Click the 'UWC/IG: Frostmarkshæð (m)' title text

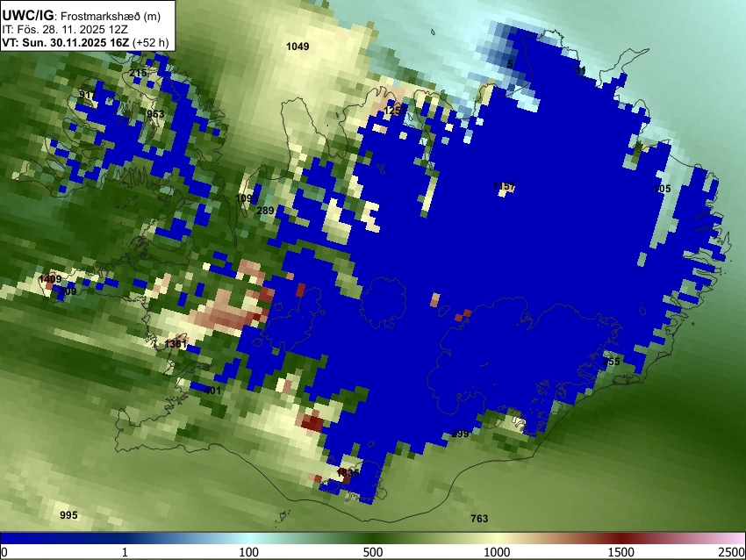point(82,16)
